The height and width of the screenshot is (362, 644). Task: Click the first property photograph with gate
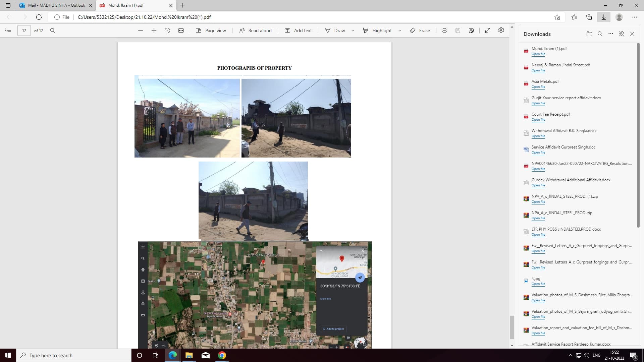[x=187, y=118]
